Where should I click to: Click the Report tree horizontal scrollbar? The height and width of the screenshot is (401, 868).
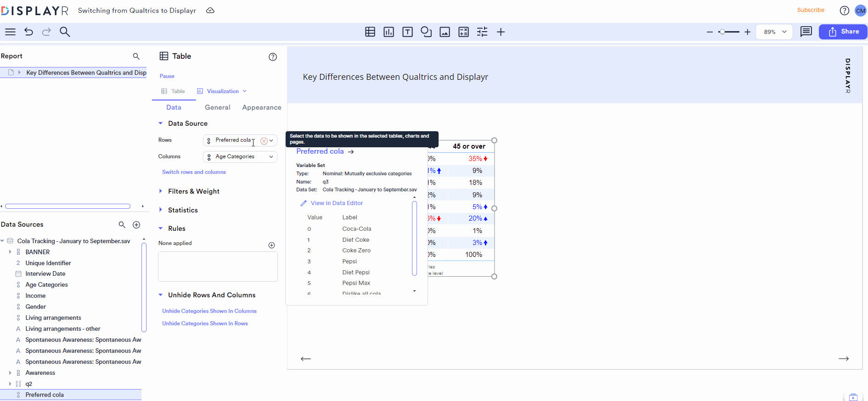[68, 206]
